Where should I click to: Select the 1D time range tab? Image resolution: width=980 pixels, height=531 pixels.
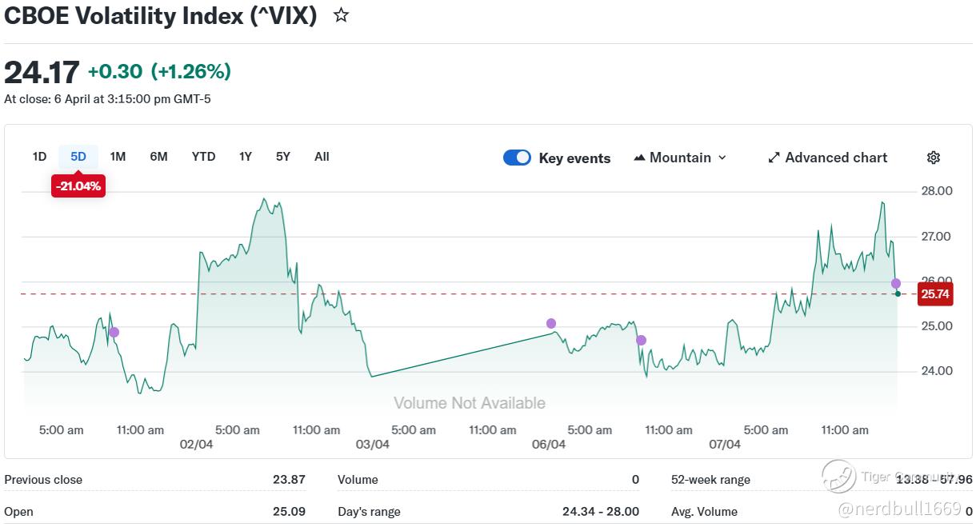[39, 157]
